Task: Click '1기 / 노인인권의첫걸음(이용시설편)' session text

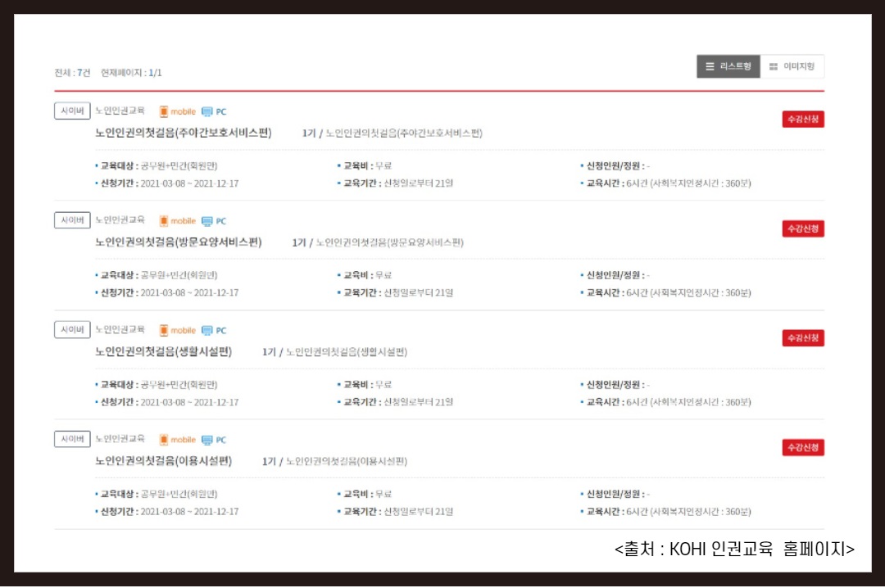Action: (334, 462)
